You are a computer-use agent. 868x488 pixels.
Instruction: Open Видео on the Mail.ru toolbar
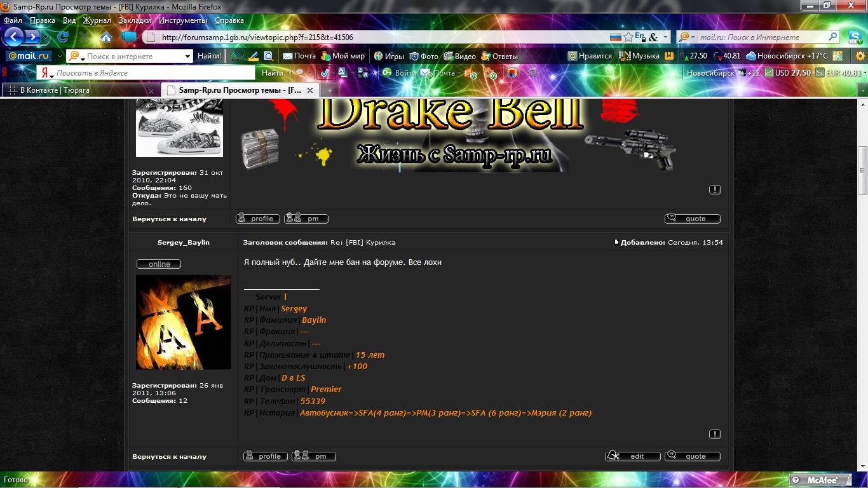[x=460, y=56]
